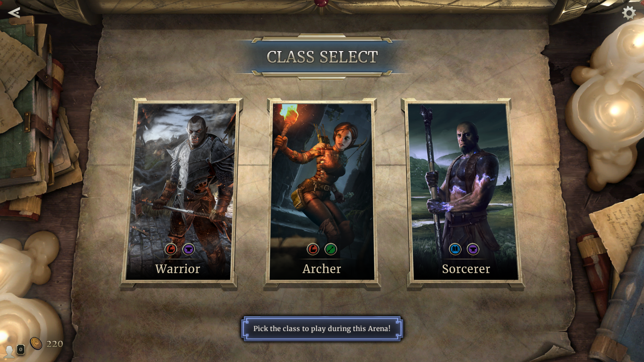Open settings with the gear icon
This screenshot has width=644, height=362.
pyautogui.click(x=629, y=13)
